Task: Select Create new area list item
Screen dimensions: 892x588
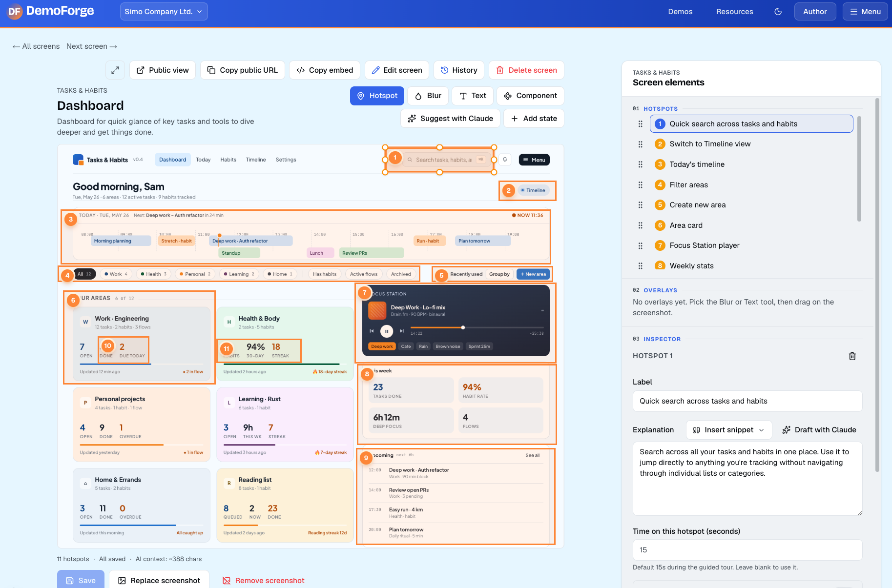Action: (x=751, y=205)
